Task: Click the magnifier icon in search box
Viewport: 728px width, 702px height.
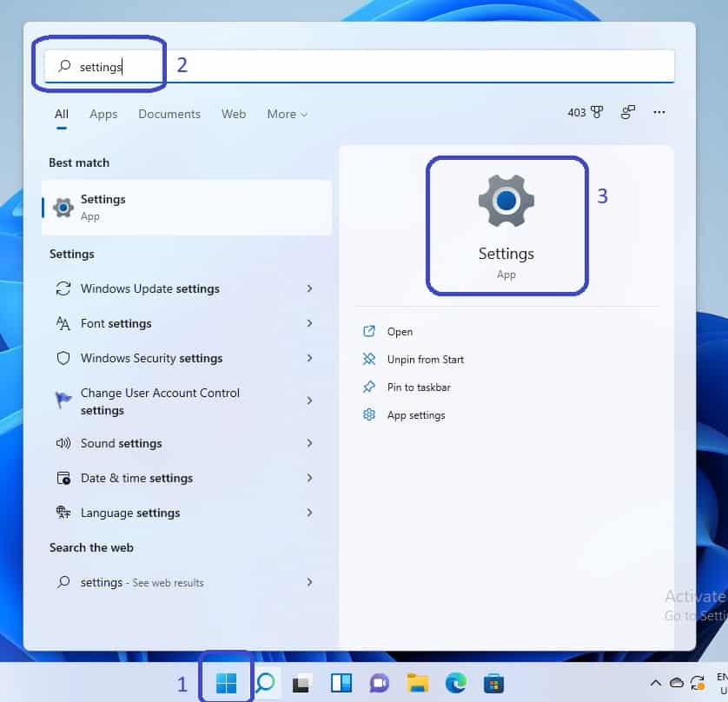Action: point(64,66)
